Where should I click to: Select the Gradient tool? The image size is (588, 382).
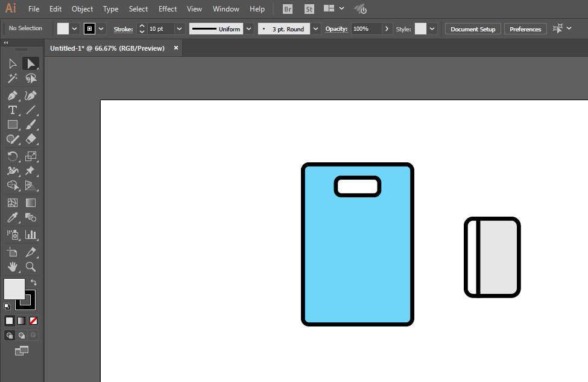tap(31, 203)
